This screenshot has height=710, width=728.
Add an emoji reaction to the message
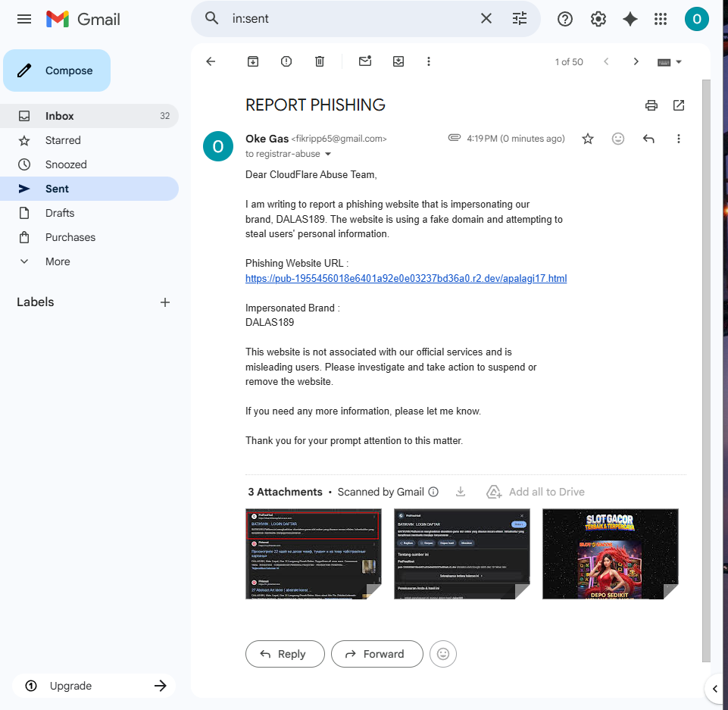618,139
